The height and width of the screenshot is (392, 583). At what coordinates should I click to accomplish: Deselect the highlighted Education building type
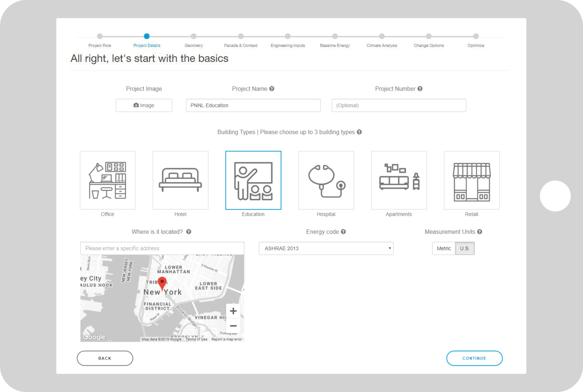[x=253, y=180]
